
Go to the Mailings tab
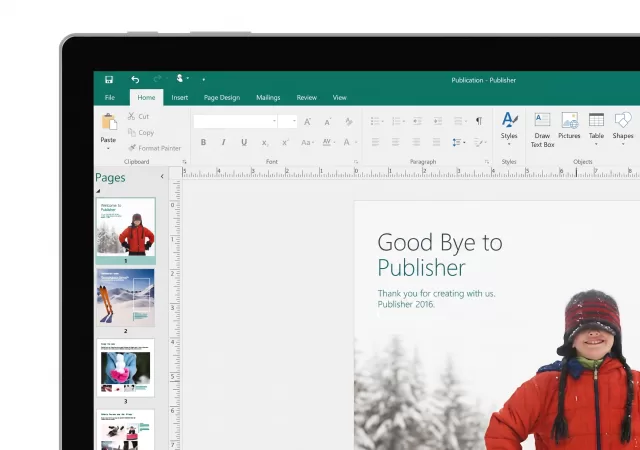click(x=268, y=98)
